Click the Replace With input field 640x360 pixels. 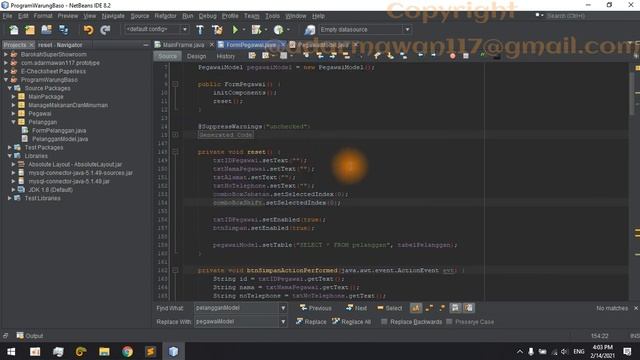[236, 322]
